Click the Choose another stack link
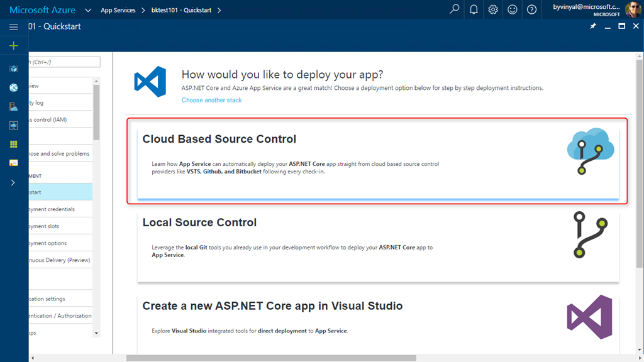Viewport: 644px width, 362px height. click(211, 100)
